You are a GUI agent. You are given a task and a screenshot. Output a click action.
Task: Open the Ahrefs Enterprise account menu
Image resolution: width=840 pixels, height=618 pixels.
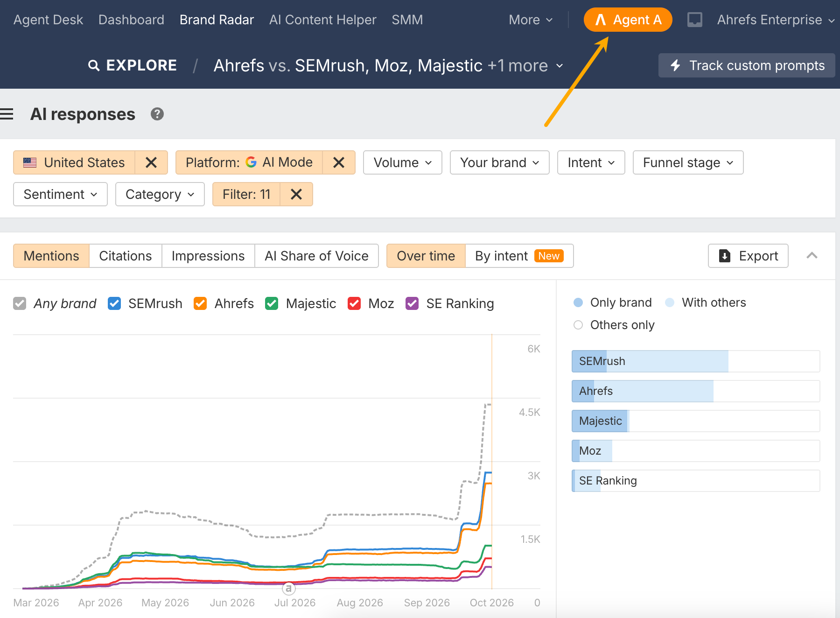776,20
